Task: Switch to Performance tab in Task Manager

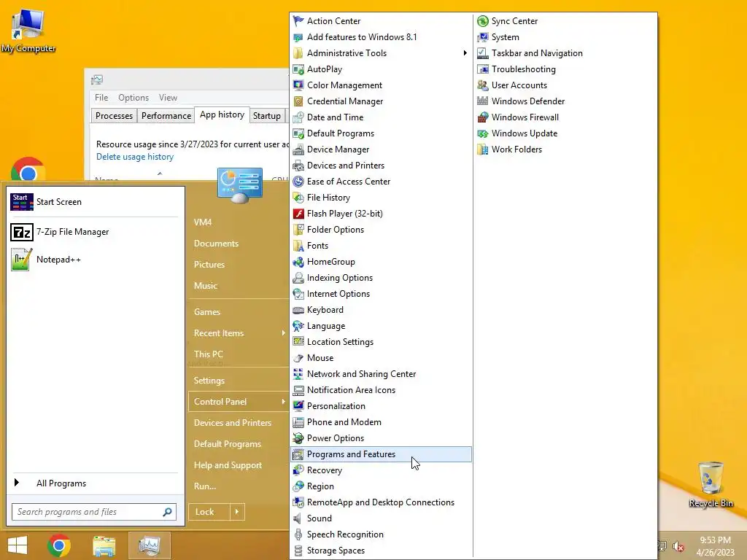Action: (x=166, y=116)
